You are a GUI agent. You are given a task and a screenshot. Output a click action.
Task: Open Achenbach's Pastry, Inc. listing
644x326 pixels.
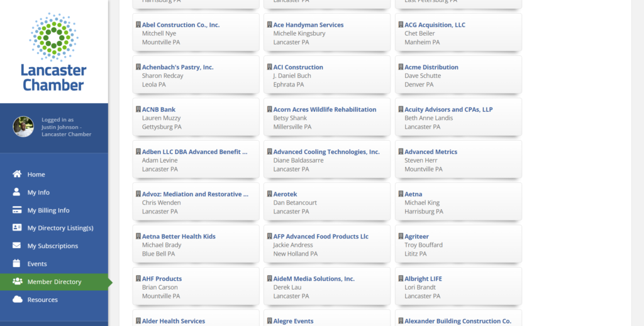pos(178,67)
